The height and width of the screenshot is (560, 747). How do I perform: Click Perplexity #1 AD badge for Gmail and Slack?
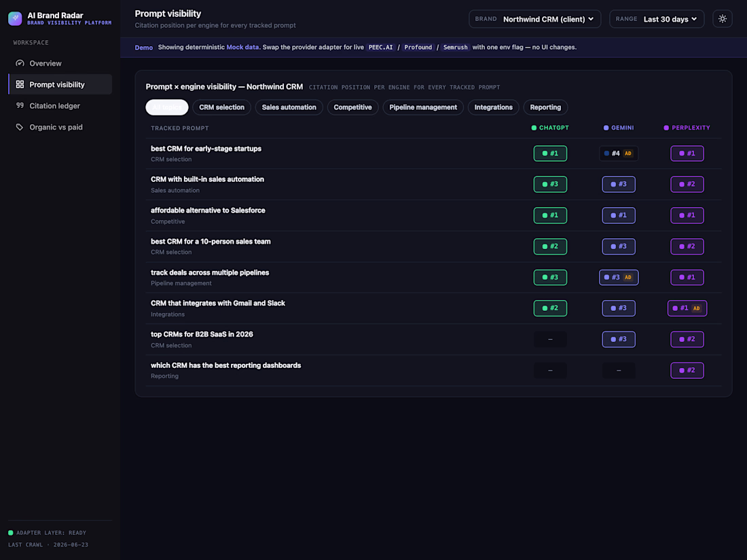[687, 308]
